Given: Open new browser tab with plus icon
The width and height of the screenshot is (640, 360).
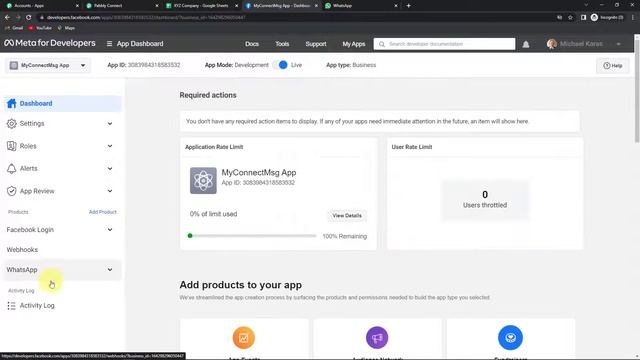Looking at the screenshot, I should [x=409, y=6].
